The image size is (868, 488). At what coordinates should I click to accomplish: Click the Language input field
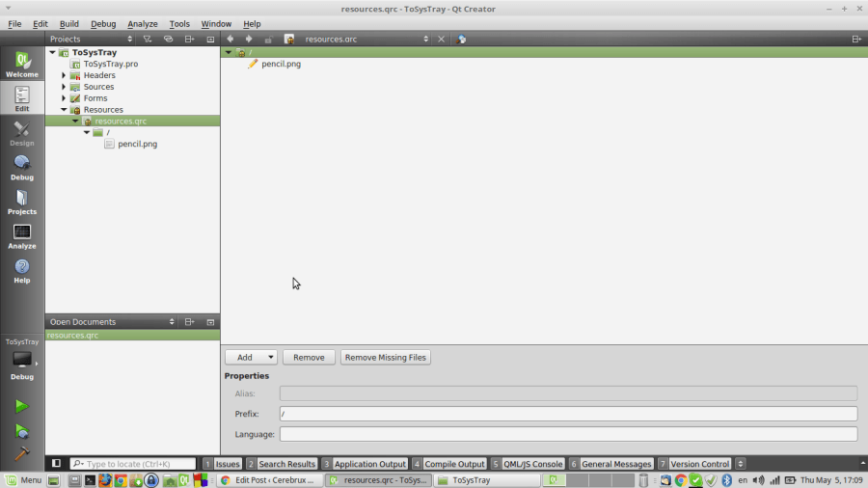[568, 434]
